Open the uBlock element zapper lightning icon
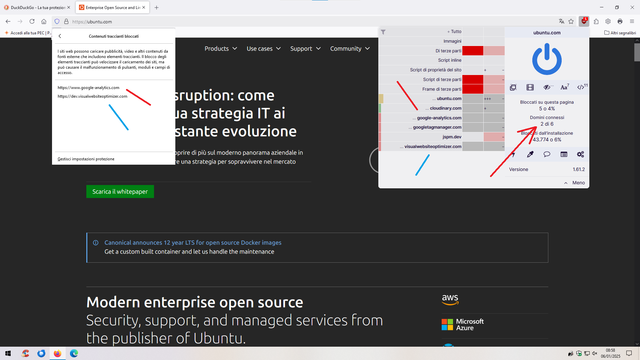640x360 pixels. (513, 154)
